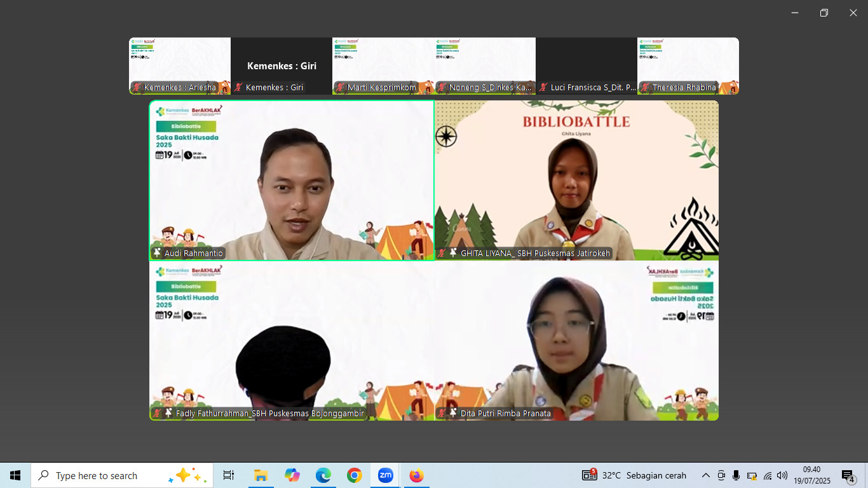Screen dimensions: 868x488
Task: Click the clock showing 09.40 date
Action: (x=811, y=475)
